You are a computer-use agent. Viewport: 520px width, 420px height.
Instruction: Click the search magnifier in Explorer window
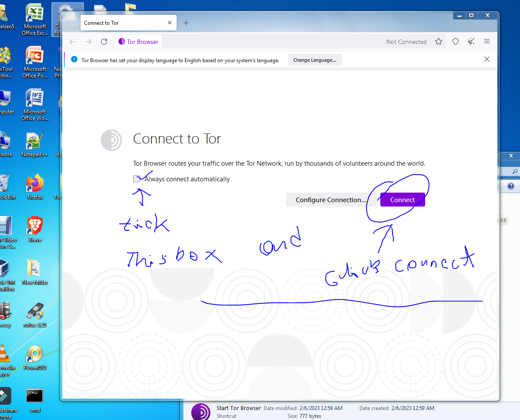(x=514, y=171)
